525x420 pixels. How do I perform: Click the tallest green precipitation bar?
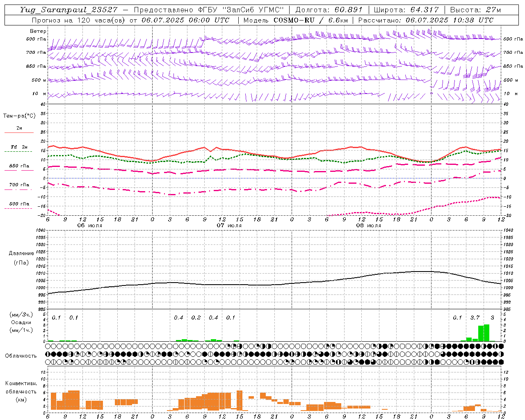click(486, 333)
